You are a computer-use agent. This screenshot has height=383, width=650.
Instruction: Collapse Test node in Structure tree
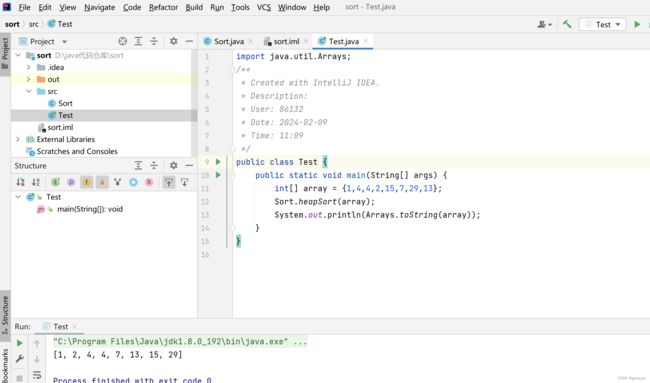click(18, 197)
